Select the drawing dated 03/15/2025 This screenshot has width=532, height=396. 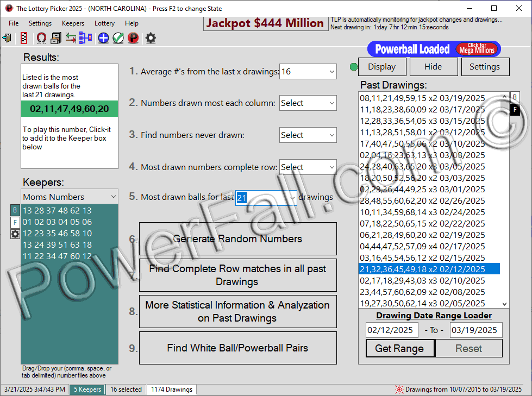point(429,121)
